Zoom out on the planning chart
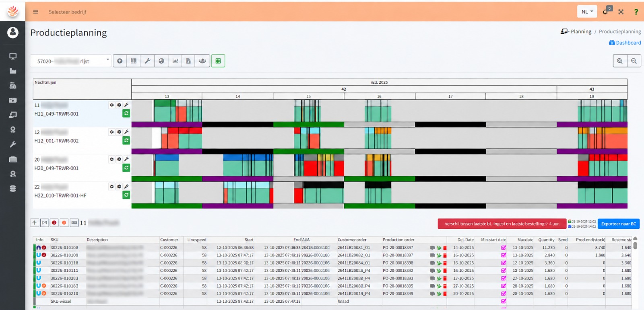This screenshot has width=644, height=310. point(634,61)
